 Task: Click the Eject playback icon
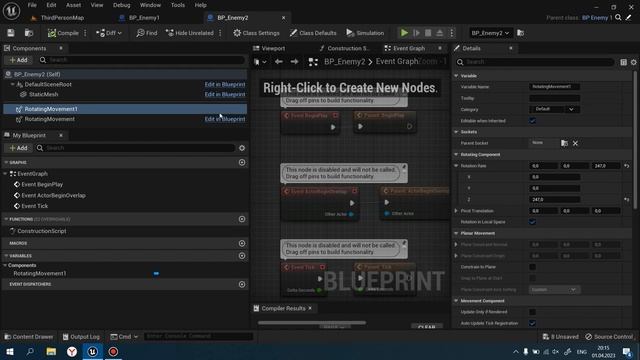(440, 33)
